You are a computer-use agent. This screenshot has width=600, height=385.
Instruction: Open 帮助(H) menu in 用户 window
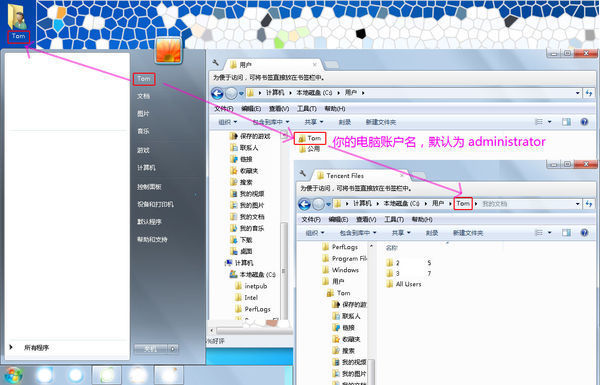point(335,109)
